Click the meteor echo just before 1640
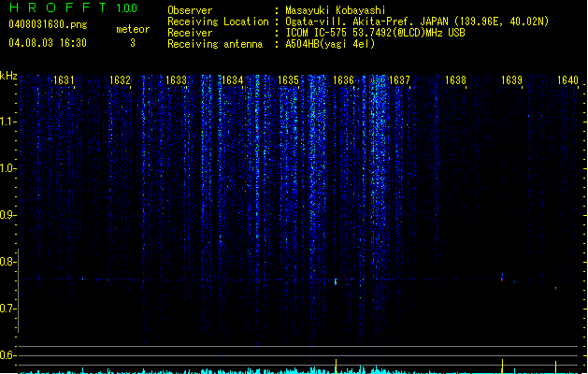 [556, 289]
